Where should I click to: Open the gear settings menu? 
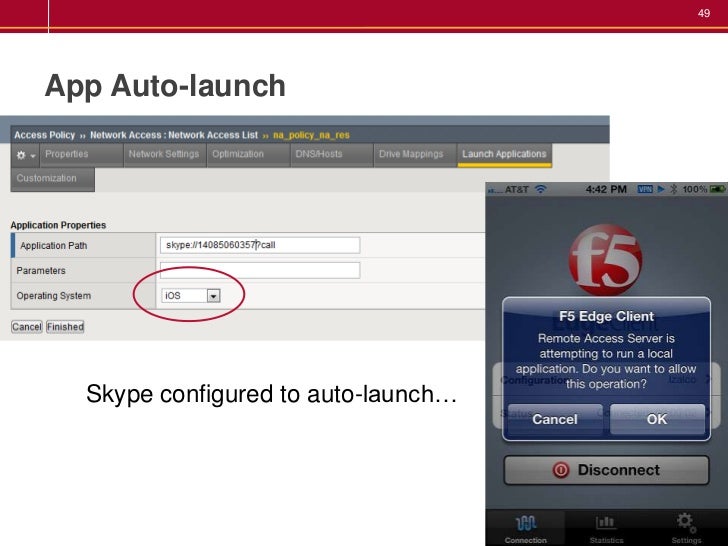[x=26, y=155]
